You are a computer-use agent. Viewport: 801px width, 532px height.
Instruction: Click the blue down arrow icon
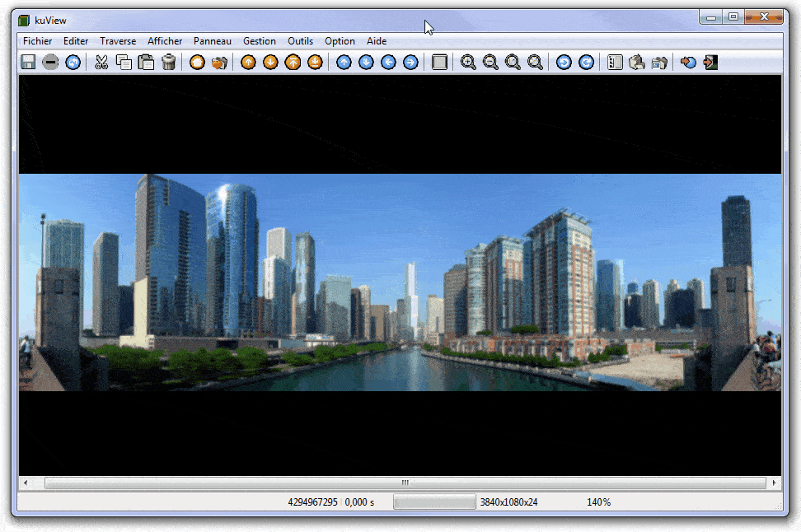[x=366, y=63]
